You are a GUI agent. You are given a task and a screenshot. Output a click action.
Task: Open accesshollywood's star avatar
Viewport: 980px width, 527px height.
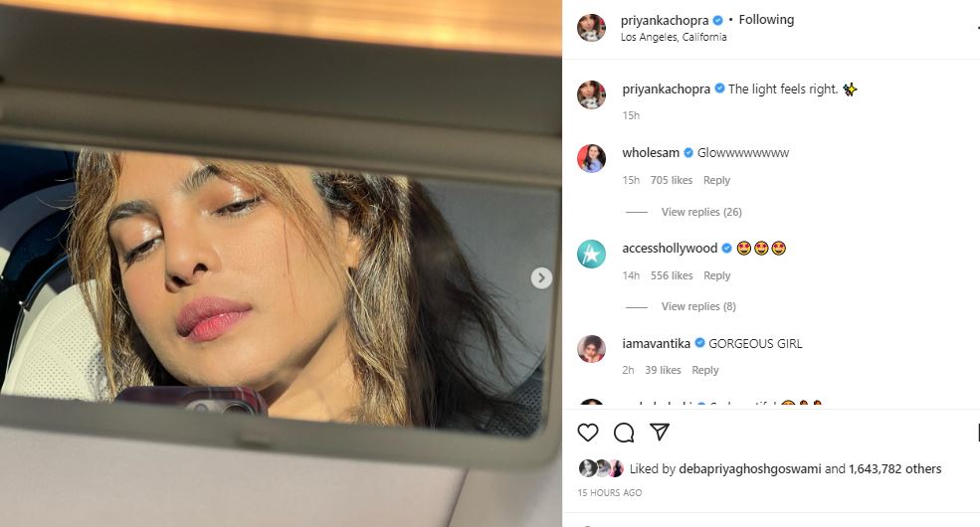click(x=591, y=255)
